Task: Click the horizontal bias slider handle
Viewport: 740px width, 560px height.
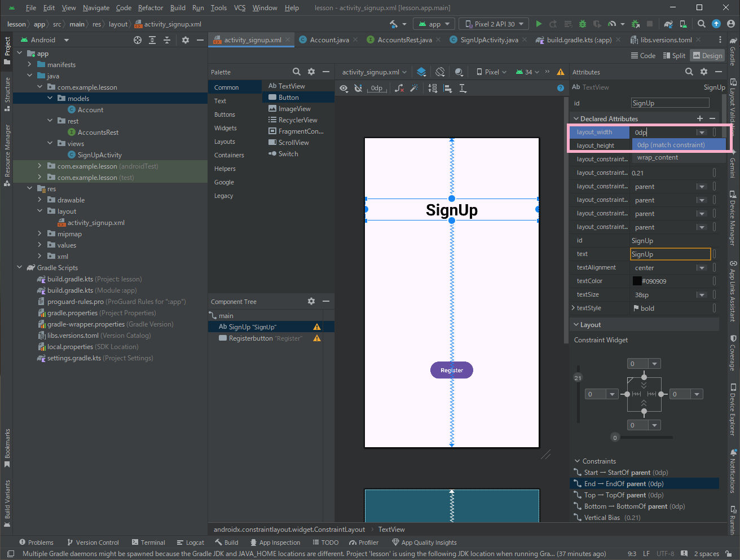Action: (615, 438)
